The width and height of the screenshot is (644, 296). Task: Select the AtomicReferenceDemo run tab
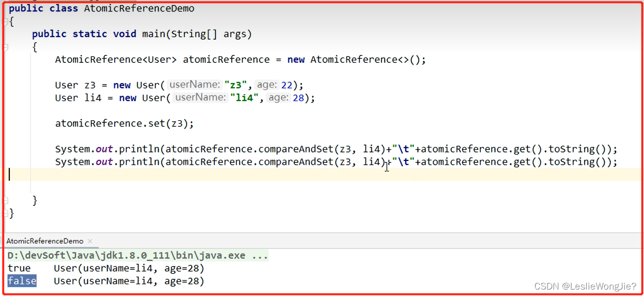pyautogui.click(x=45, y=241)
